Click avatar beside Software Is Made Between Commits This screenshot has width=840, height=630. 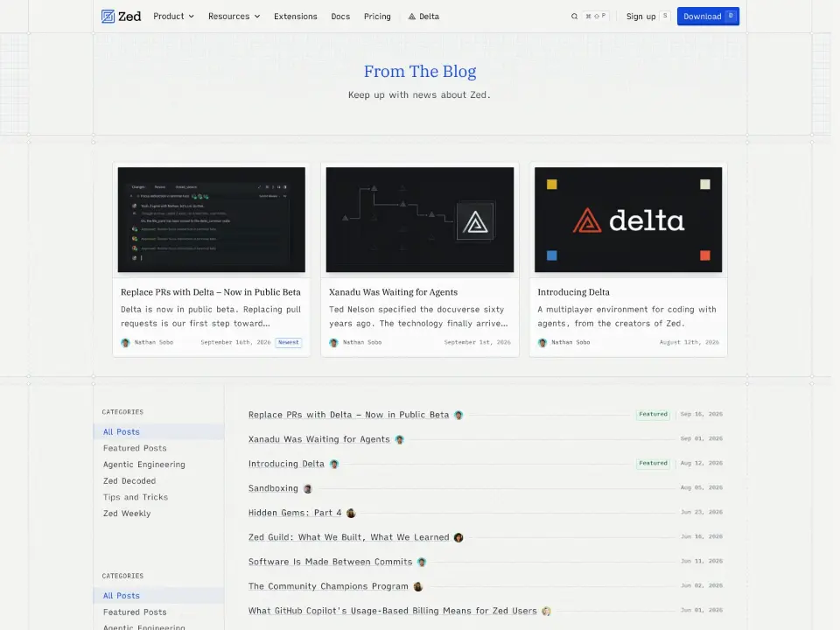coord(422,563)
